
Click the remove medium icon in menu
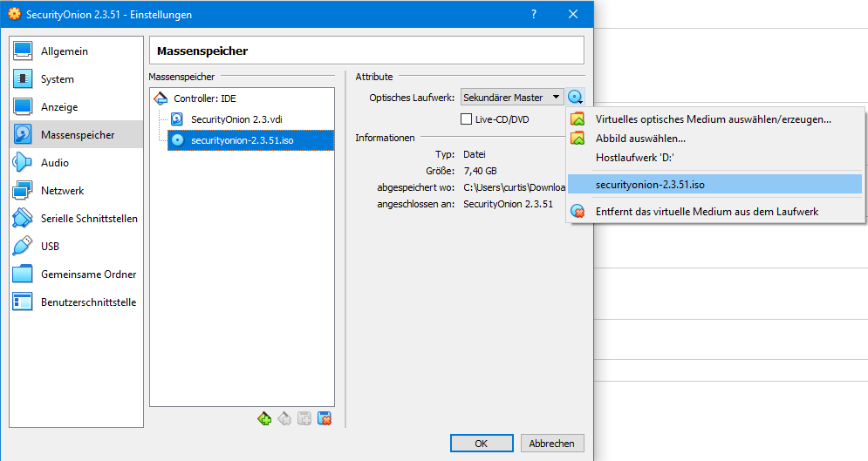tap(578, 211)
